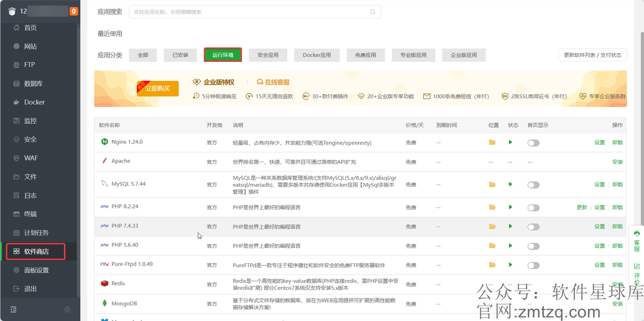The height and width of the screenshot is (321, 644).
Task: Click the 计划任务 calendar icon in sidebar
Action: click(16, 233)
